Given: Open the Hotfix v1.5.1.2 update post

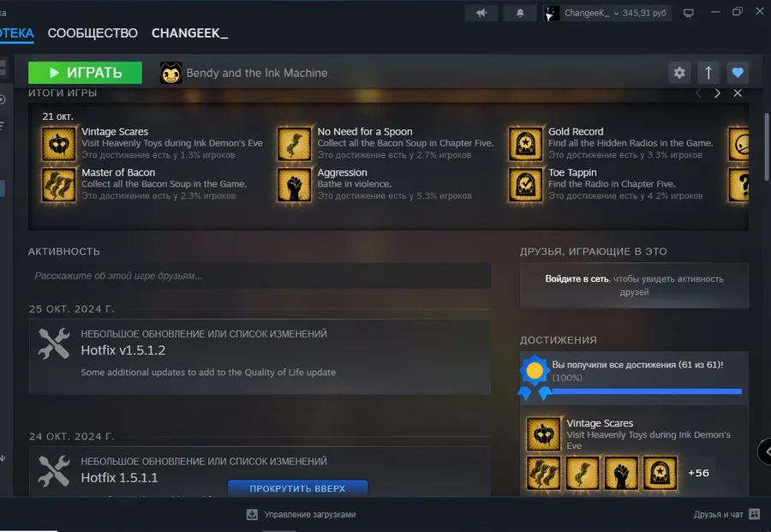Looking at the screenshot, I should pyautogui.click(x=260, y=356).
